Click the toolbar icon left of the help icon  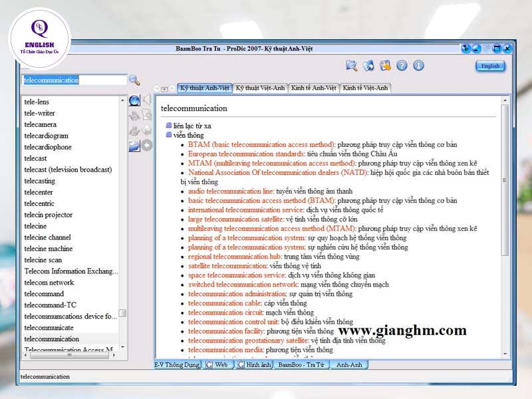[x=385, y=65]
